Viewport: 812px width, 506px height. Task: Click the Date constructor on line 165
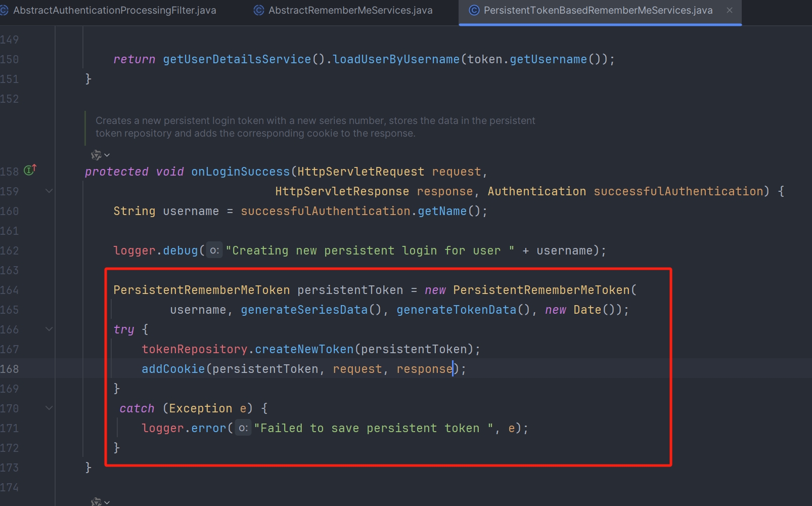587,310
